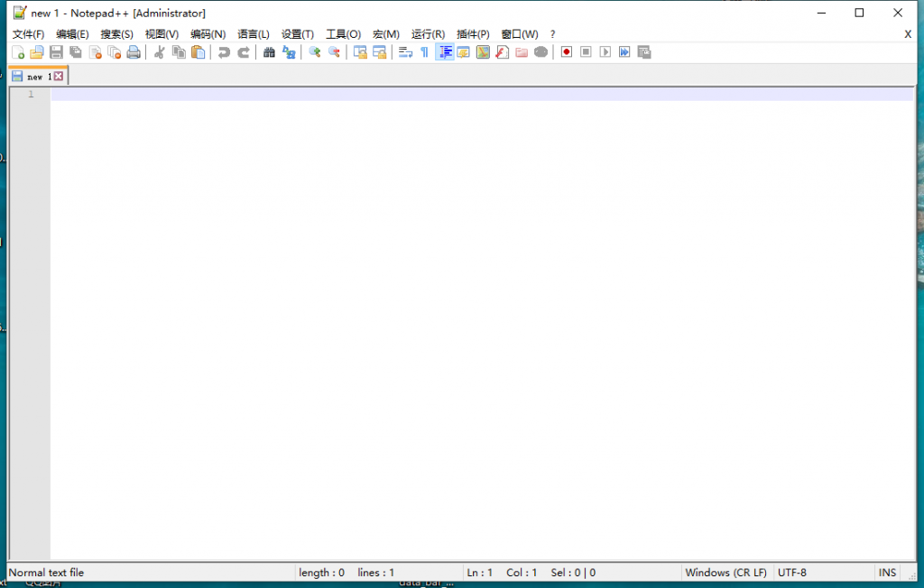Click the Play macro icon
The height and width of the screenshot is (588, 924).
tap(605, 52)
